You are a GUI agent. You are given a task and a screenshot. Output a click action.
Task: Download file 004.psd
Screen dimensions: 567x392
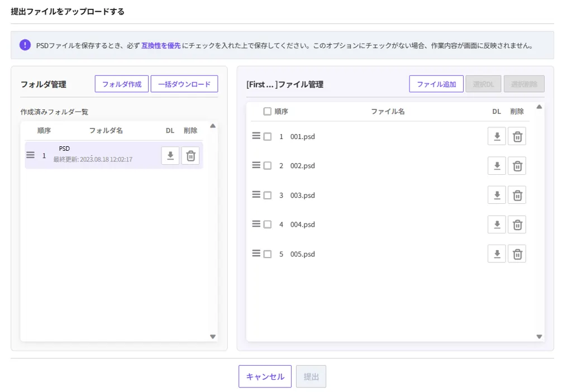coord(497,224)
